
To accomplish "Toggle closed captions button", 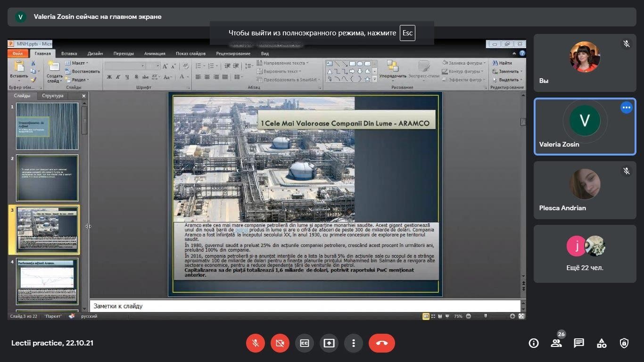I will 305,343.
